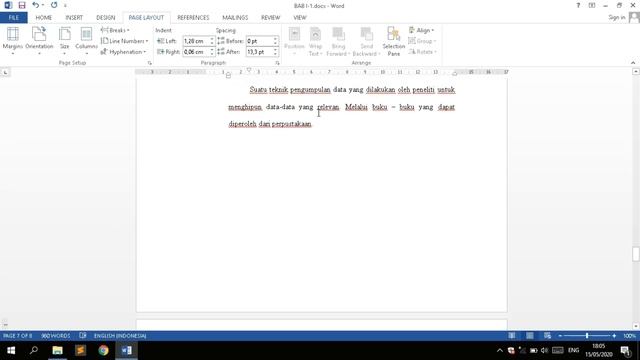640x360 pixels.
Task: Adjust Spacing After spinner arrows
Action: tap(276, 52)
